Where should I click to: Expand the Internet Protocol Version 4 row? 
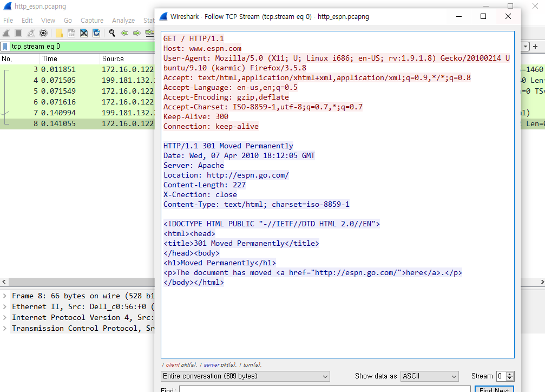[4, 318]
